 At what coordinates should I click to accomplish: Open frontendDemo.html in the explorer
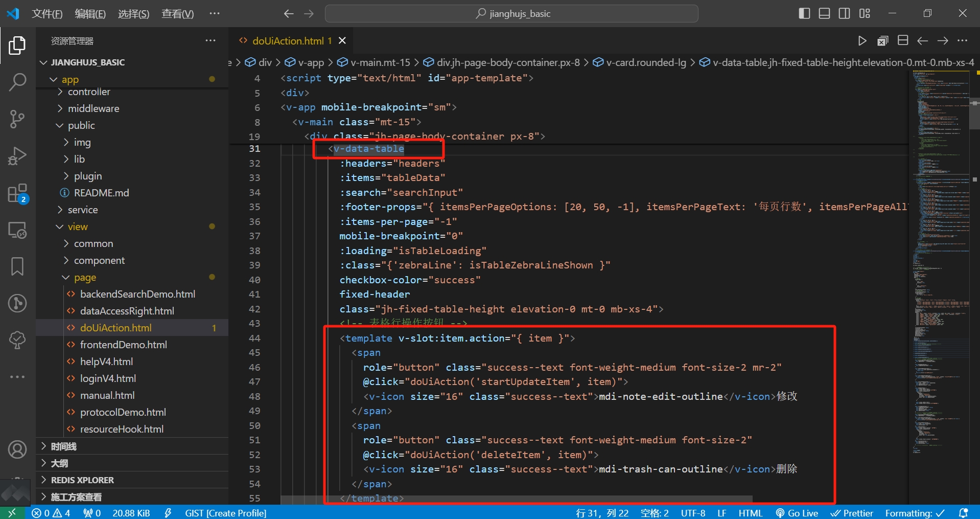tap(123, 345)
